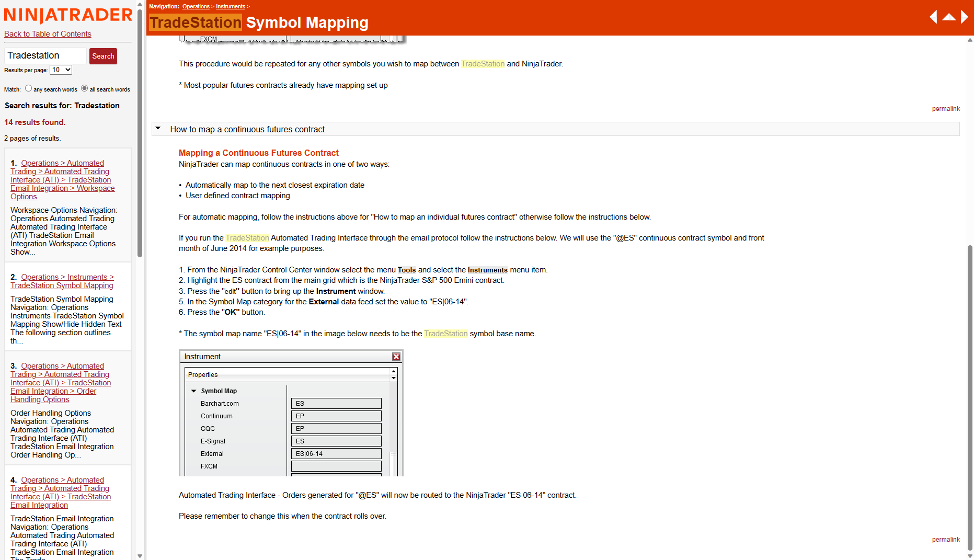Open search result 4 TradeStation Email Integration

(61, 493)
